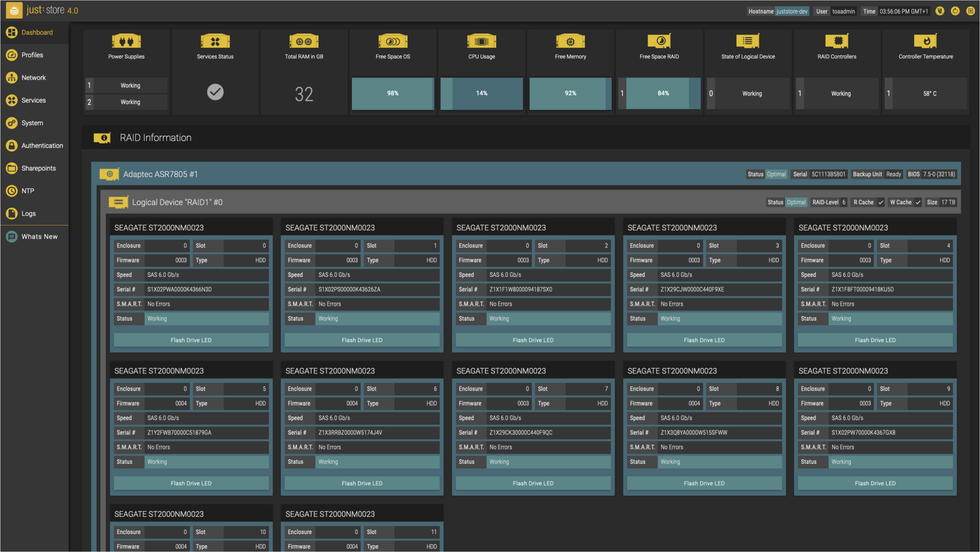Flash the drive LED for slot 0
Screen dimensions: 980x552
(191, 340)
